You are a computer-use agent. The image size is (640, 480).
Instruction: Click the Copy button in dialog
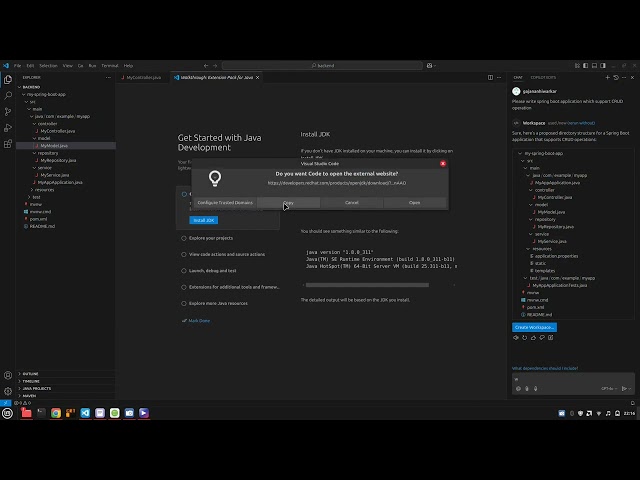click(x=288, y=203)
